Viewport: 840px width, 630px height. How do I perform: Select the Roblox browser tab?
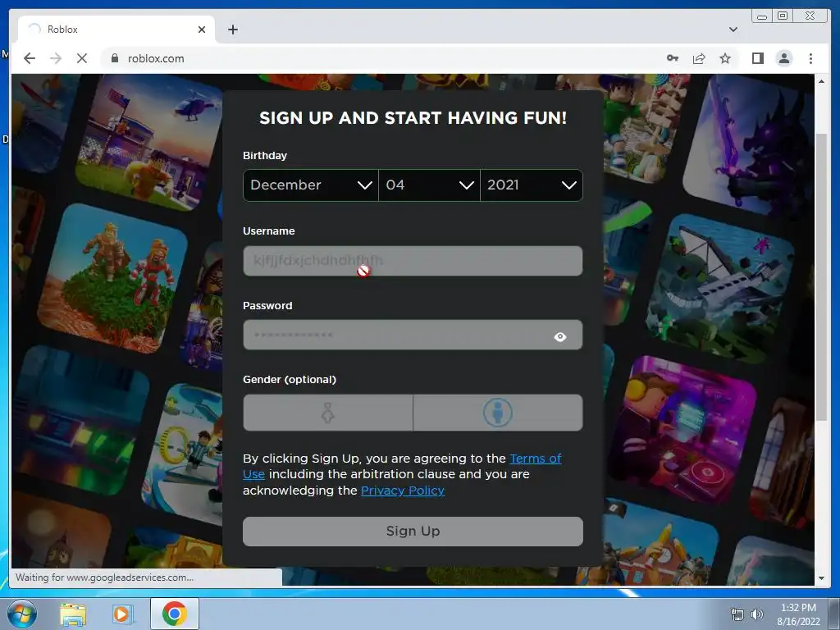pyautogui.click(x=116, y=30)
